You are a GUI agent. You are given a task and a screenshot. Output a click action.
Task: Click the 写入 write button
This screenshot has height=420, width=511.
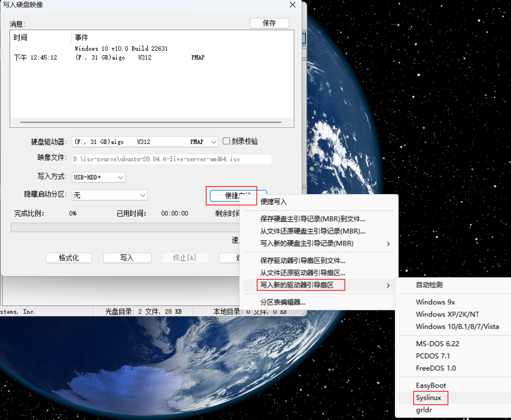click(x=127, y=258)
